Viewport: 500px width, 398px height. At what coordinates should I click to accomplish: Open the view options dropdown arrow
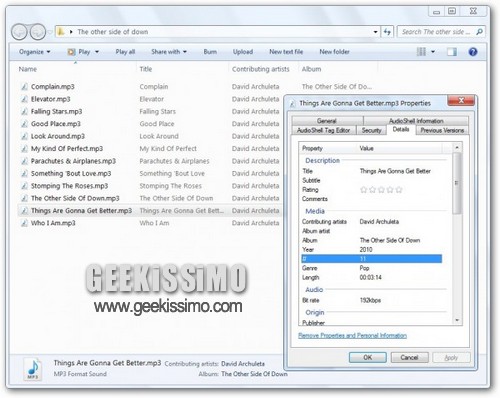pos(433,52)
